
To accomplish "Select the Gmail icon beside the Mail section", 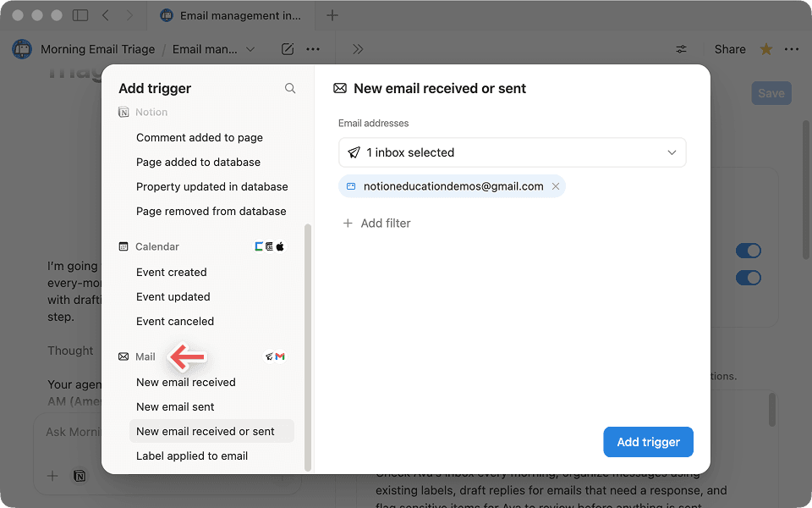I will [279, 356].
